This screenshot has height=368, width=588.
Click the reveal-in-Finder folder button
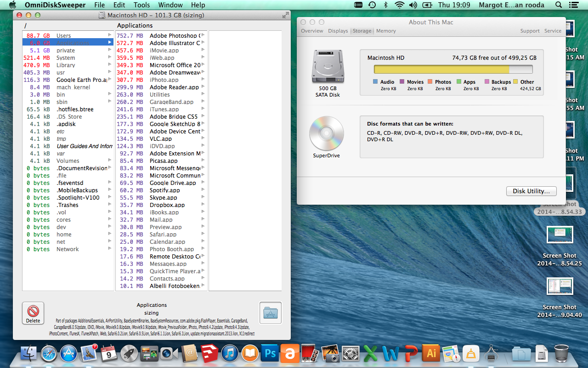click(270, 313)
